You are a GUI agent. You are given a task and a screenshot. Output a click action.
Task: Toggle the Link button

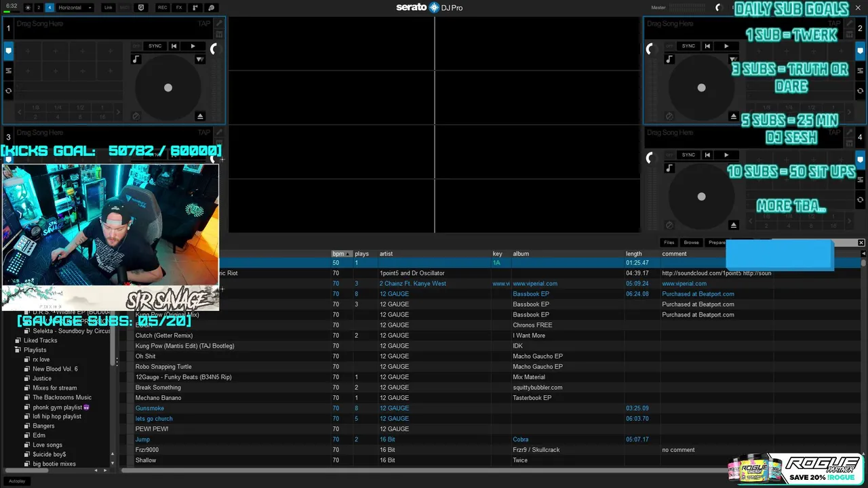(108, 7)
